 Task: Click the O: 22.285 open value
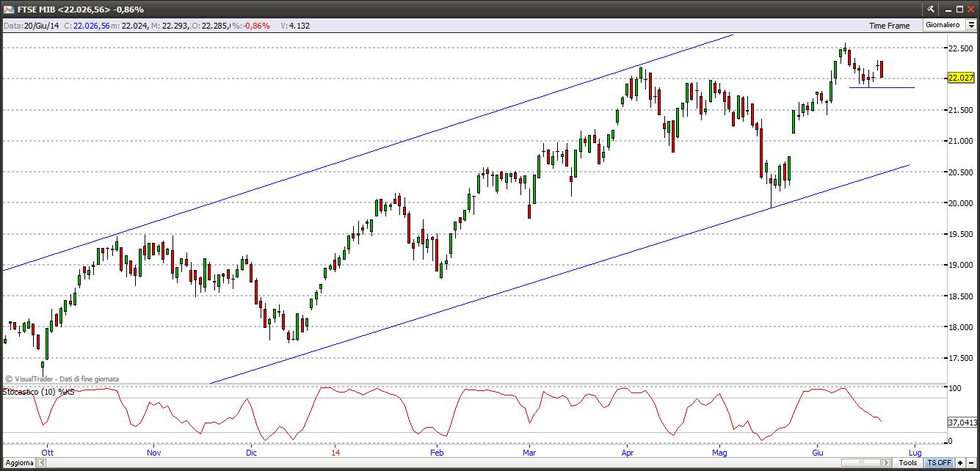[x=211, y=26]
